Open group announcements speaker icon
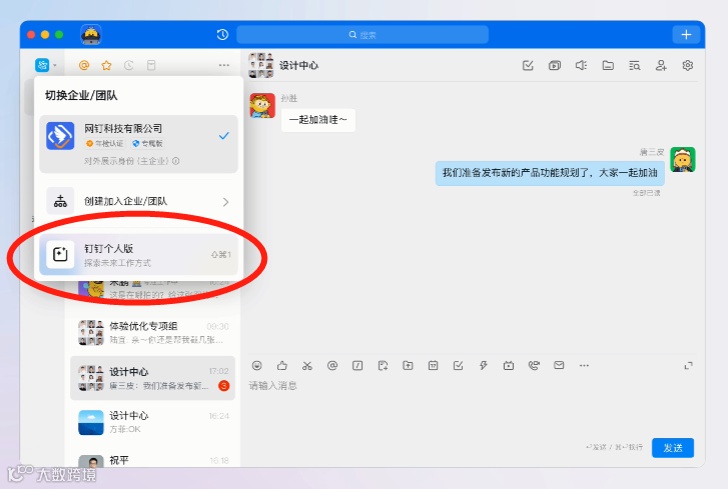Image resolution: width=728 pixels, height=489 pixels. (581, 65)
